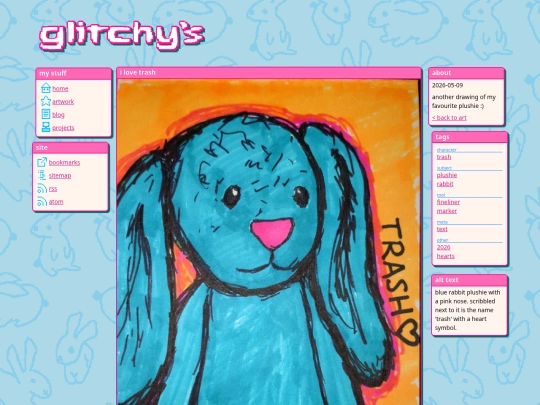Click the computer icon beside projects
540x405 pixels.
coord(46,127)
